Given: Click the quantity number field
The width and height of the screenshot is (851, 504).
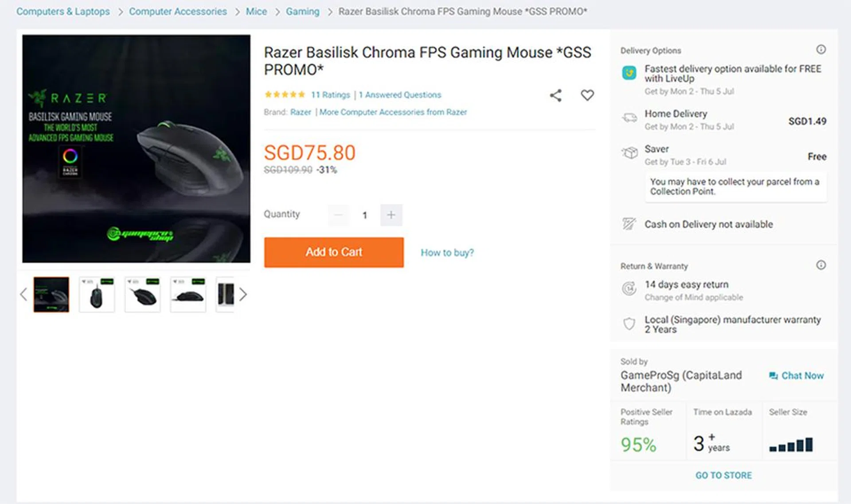Looking at the screenshot, I should click(x=365, y=215).
